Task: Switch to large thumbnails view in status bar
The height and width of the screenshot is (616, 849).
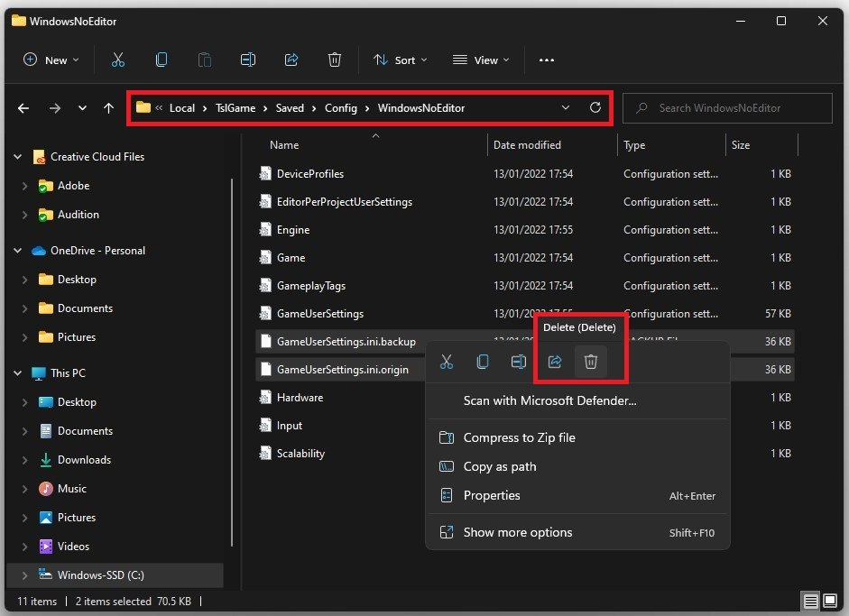Action: [x=827, y=601]
